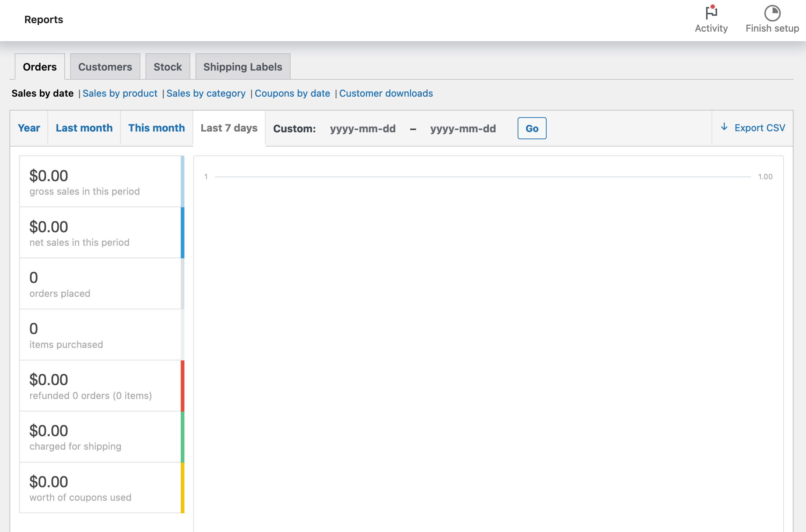Switch to the Stock tab
The image size is (806, 532).
168,66
